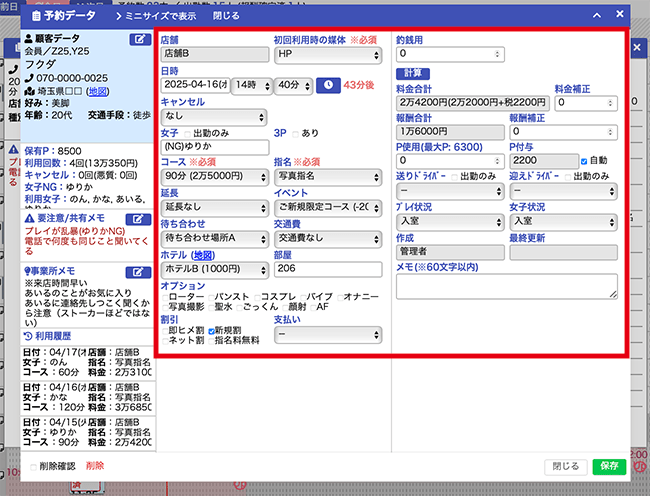Open the 初回利用時の媒体 HP dropdown
The image size is (650, 496).
pyautogui.click(x=328, y=55)
